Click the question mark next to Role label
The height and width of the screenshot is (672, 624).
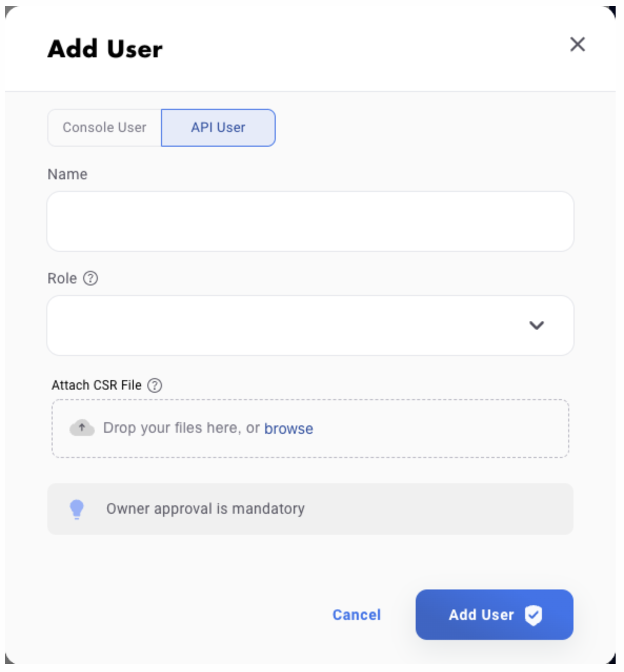coord(90,279)
